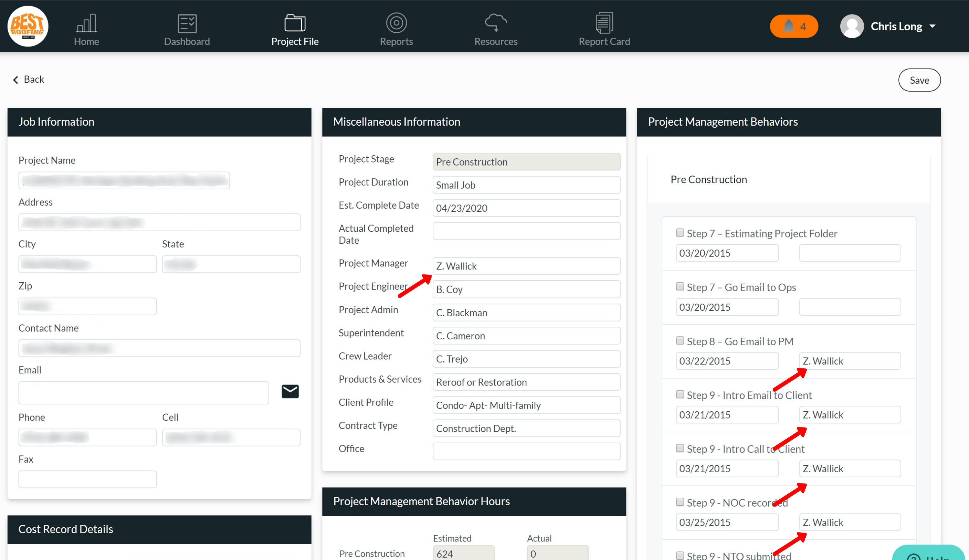The width and height of the screenshot is (969, 560).
Task: Go to the Home tab label
Action: point(86,42)
